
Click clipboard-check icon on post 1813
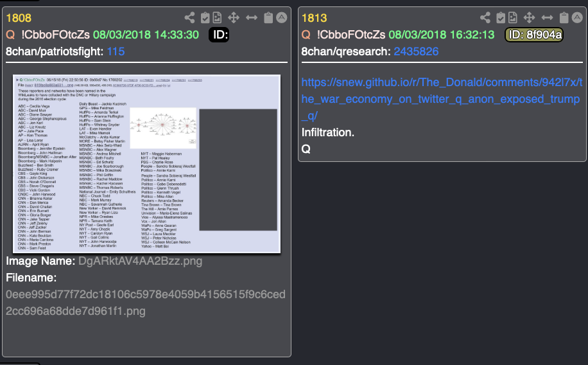500,17
